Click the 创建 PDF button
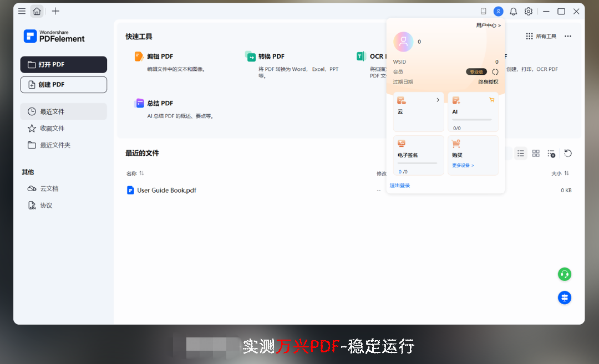The height and width of the screenshot is (364, 599). point(63,84)
